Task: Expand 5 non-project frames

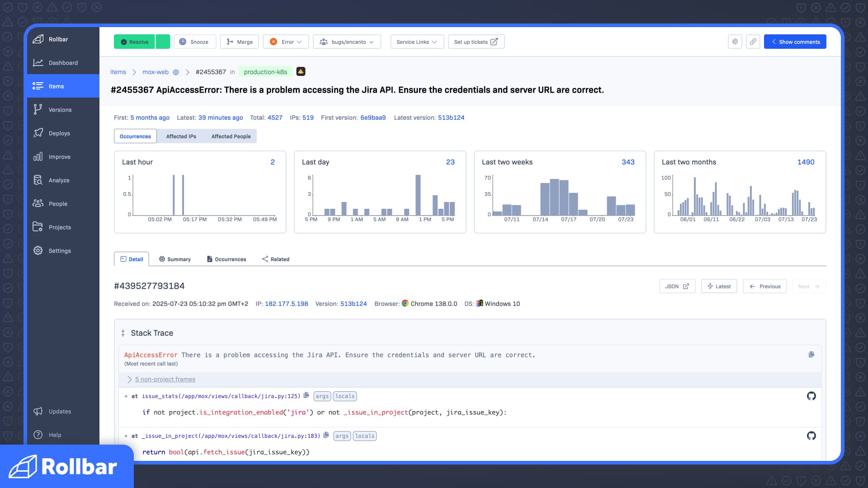Action: click(165, 380)
